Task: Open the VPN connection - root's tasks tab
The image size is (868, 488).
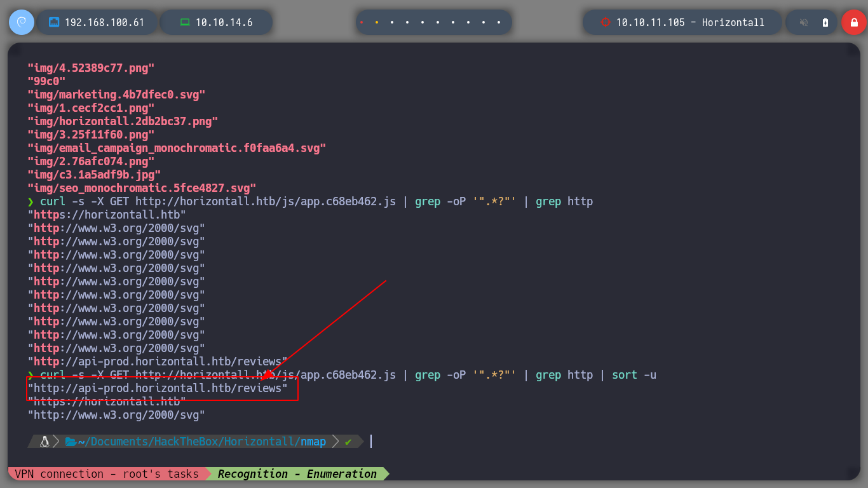Action: [106, 474]
